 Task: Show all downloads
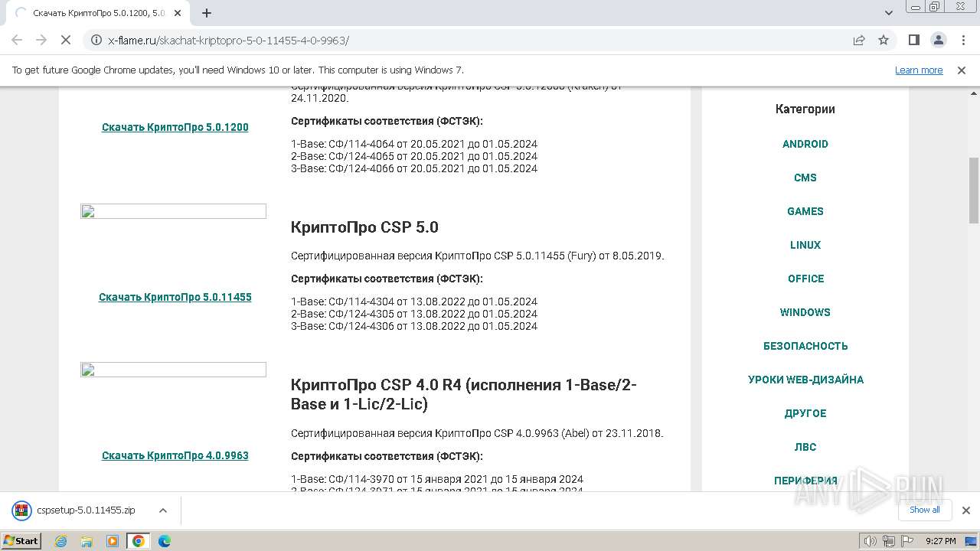[x=924, y=510]
